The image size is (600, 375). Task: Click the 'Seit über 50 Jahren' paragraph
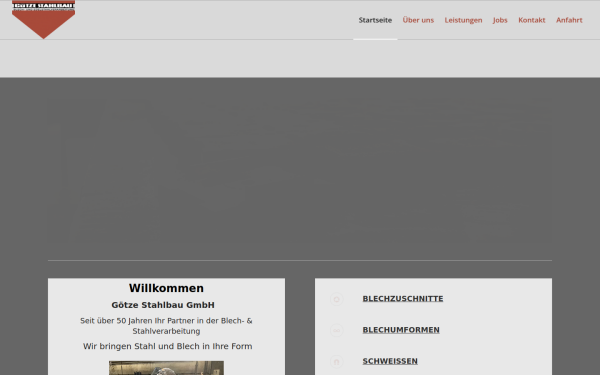point(166,326)
